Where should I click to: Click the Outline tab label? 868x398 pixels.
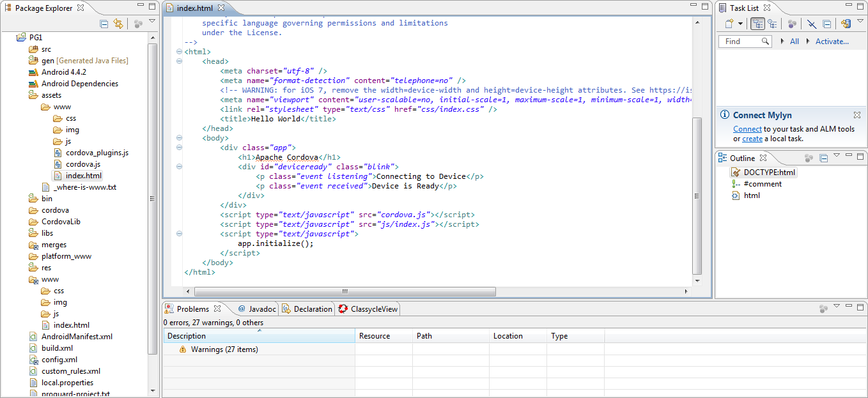coord(742,158)
